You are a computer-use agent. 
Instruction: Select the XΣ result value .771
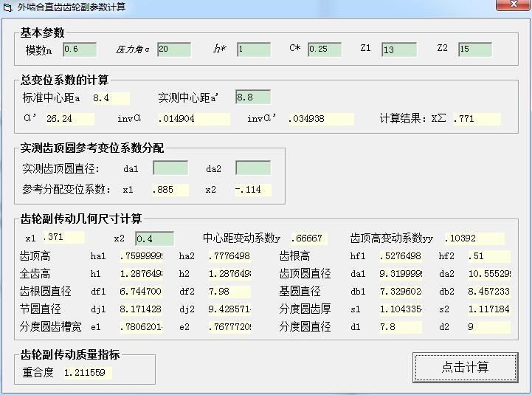477,119
